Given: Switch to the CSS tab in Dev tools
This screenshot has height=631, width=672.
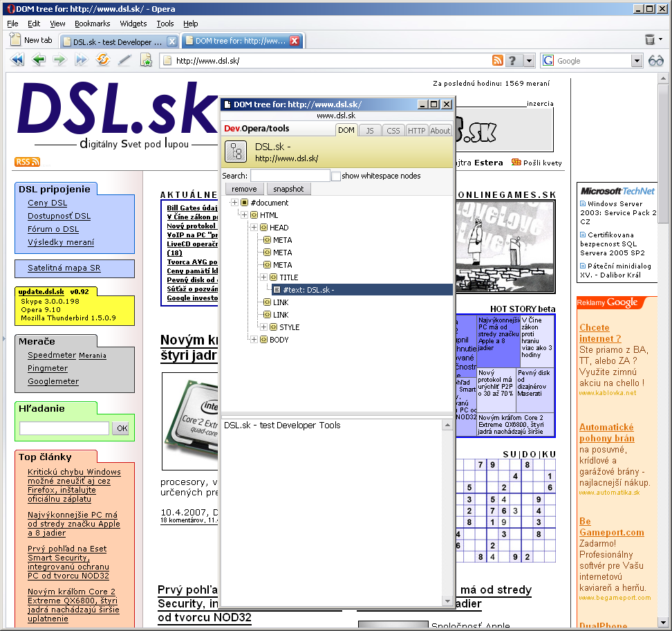Looking at the screenshot, I should [393, 130].
